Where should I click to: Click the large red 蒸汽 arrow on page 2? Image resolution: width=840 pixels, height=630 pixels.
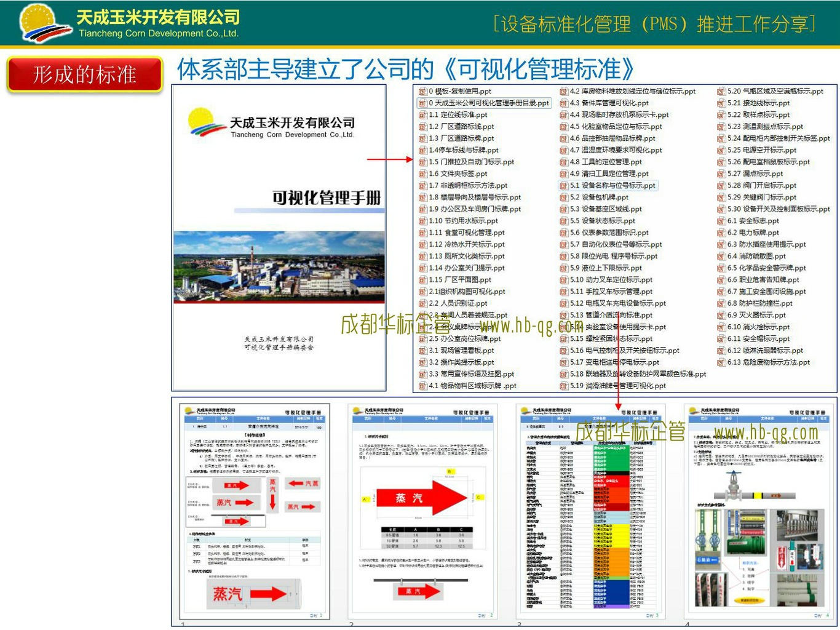pyautogui.click(x=422, y=498)
